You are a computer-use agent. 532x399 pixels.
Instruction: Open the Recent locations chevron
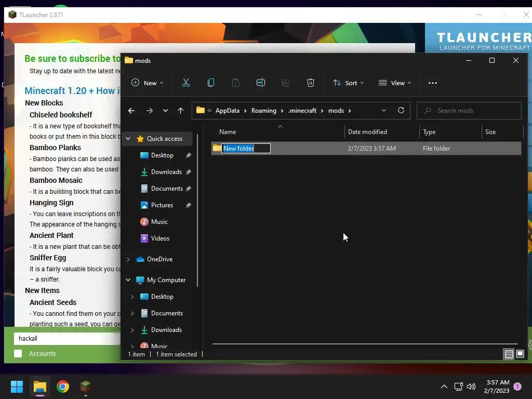point(165,111)
